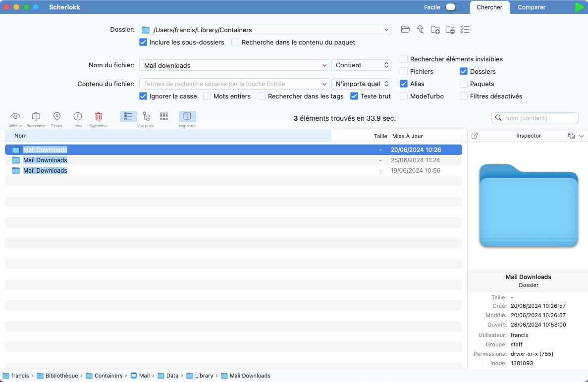The image size is (588, 382).
Task: Select the Chercher tab
Action: pyautogui.click(x=489, y=7)
